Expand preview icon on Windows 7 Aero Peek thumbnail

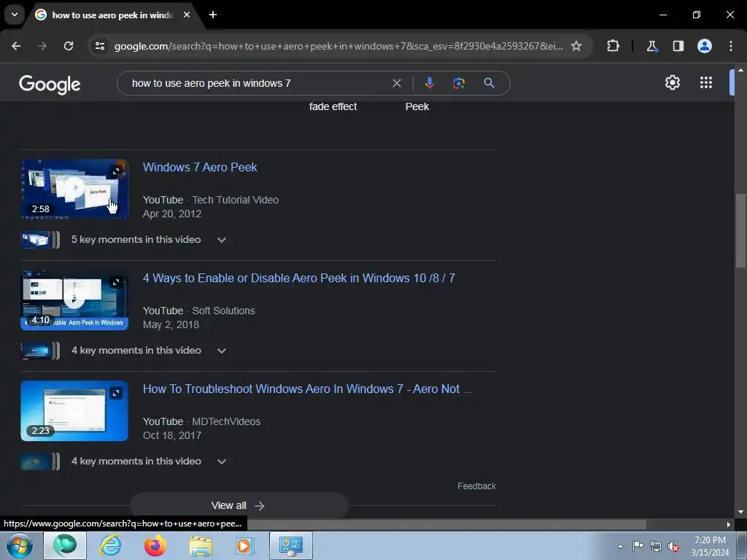tap(116, 171)
